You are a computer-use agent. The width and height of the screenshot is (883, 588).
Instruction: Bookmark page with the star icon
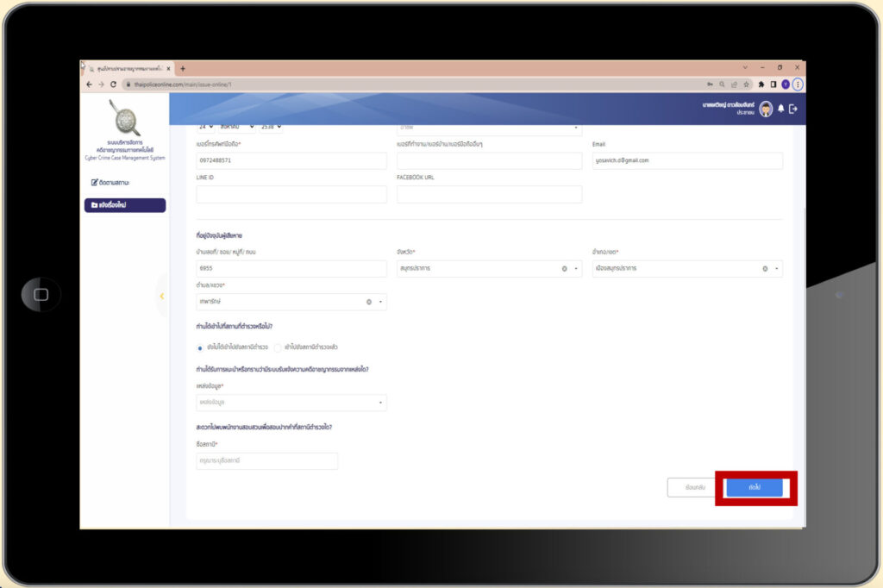click(745, 84)
